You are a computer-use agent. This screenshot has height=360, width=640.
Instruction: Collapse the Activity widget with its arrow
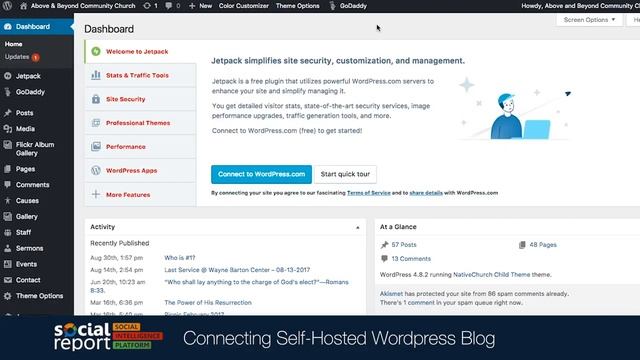point(358,227)
